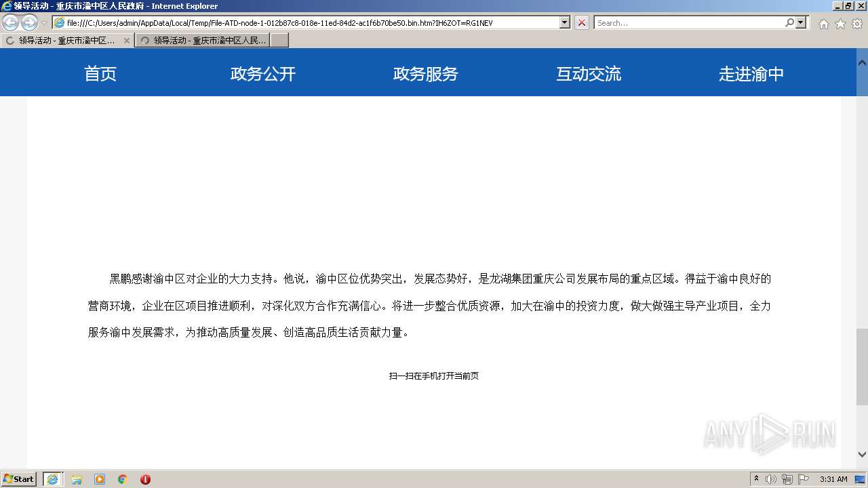
Task: Open Internet Explorer taskbar icon
Action: pyautogui.click(x=52, y=479)
